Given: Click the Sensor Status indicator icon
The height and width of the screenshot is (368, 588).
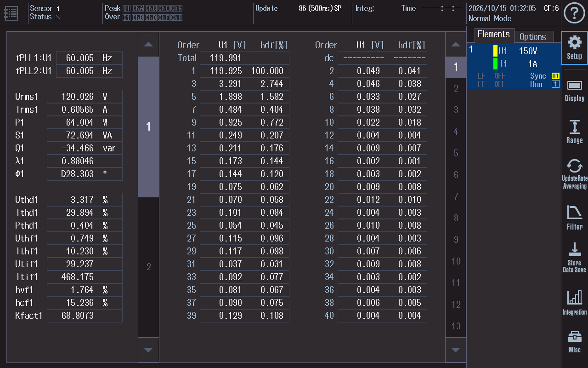Looking at the screenshot, I should pos(57,17).
